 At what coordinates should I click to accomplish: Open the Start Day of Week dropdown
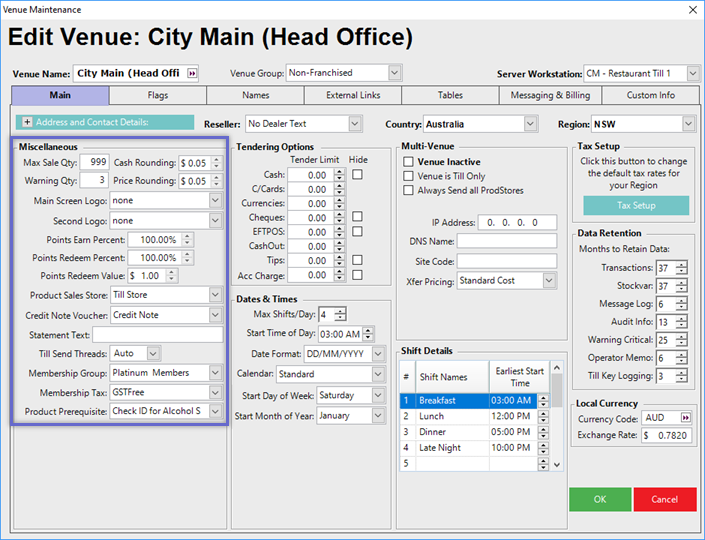tap(378, 395)
